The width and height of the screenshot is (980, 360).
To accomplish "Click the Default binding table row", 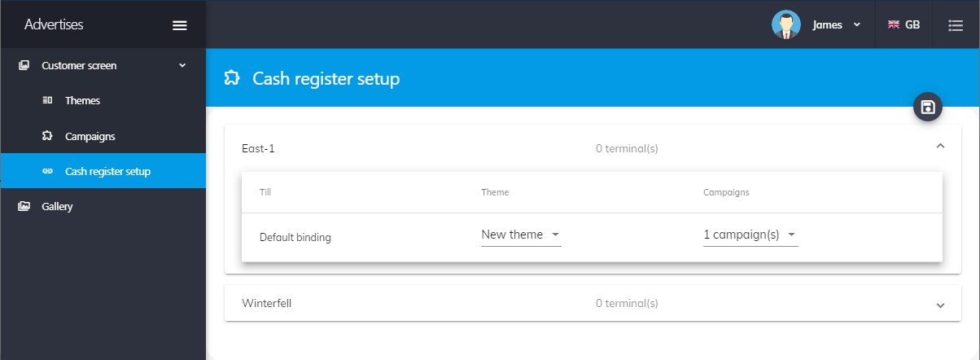I will 295,238.
